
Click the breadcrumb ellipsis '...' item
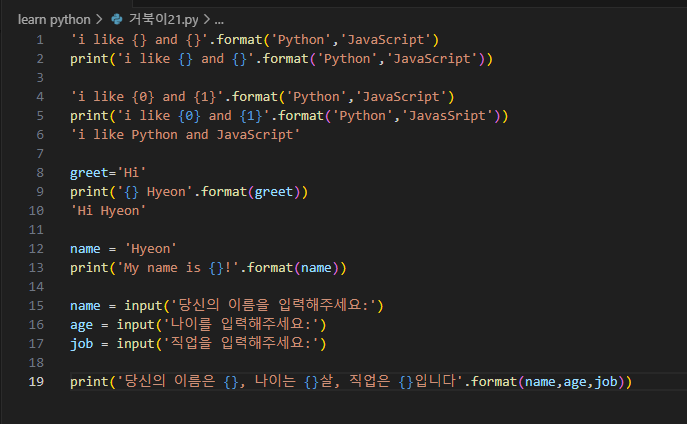coord(219,20)
